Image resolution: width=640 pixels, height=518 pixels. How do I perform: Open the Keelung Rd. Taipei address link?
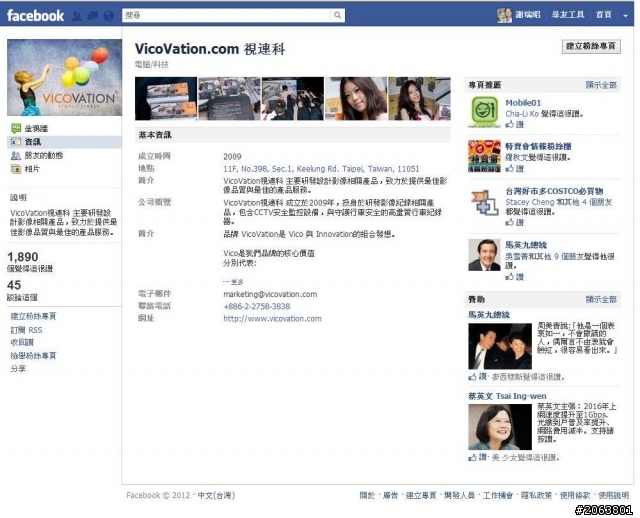tap(321, 169)
